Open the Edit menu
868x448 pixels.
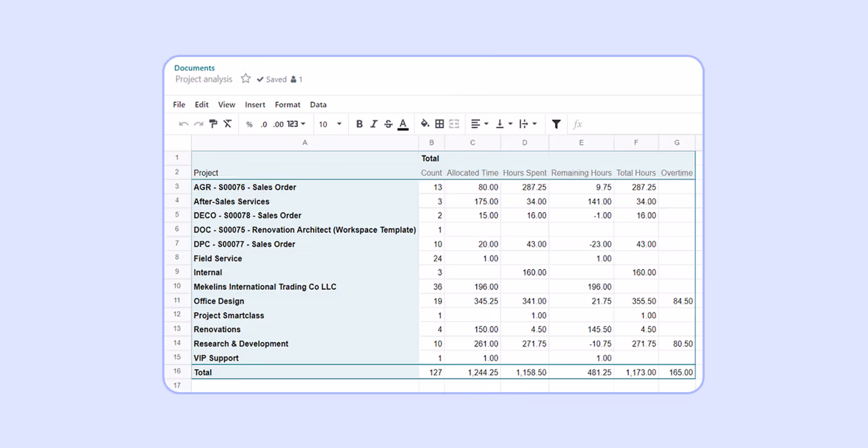[202, 105]
